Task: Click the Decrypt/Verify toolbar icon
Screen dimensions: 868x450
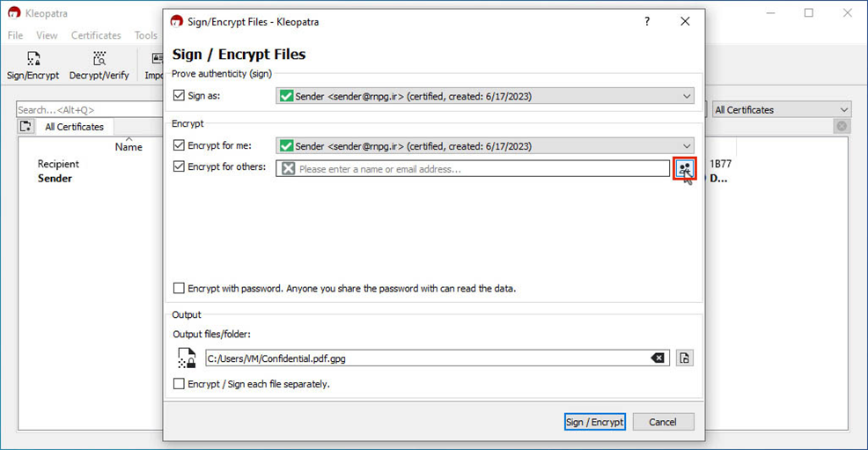Action: click(99, 66)
